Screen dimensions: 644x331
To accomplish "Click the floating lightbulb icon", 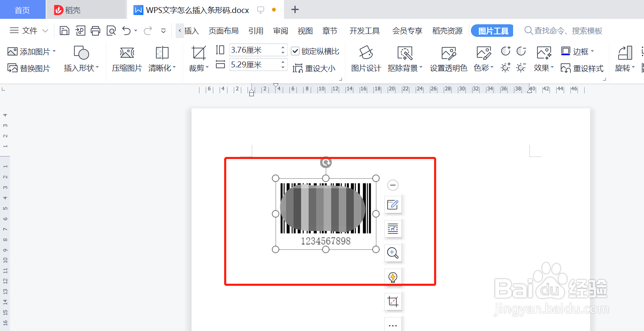I will click(x=393, y=277).
